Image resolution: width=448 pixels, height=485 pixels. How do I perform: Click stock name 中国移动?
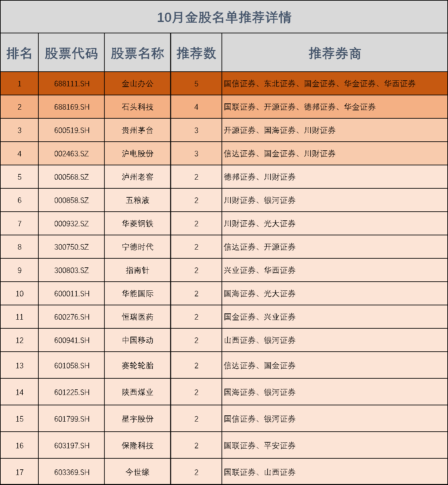[x=137, y=340]
